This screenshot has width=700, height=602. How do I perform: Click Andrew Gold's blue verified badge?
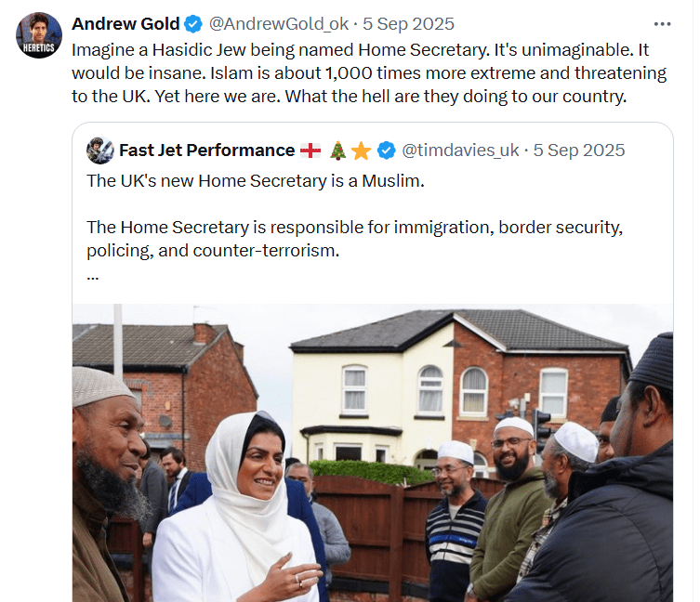(x=193, y=24)
